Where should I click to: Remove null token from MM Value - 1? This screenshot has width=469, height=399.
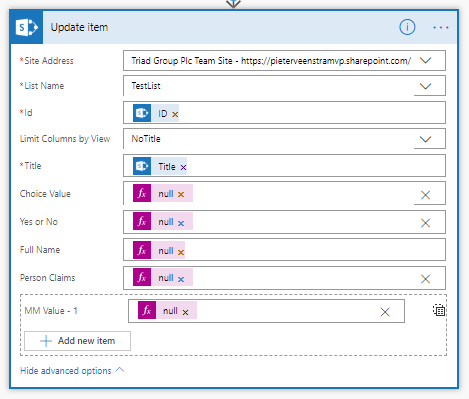(x=185, y=312)
